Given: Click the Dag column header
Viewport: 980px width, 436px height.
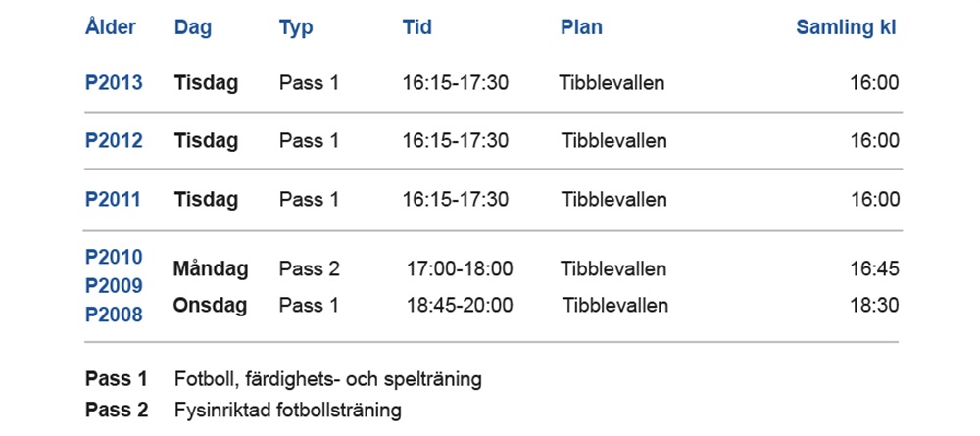Looking at the screenshot, I should point(193,27).
